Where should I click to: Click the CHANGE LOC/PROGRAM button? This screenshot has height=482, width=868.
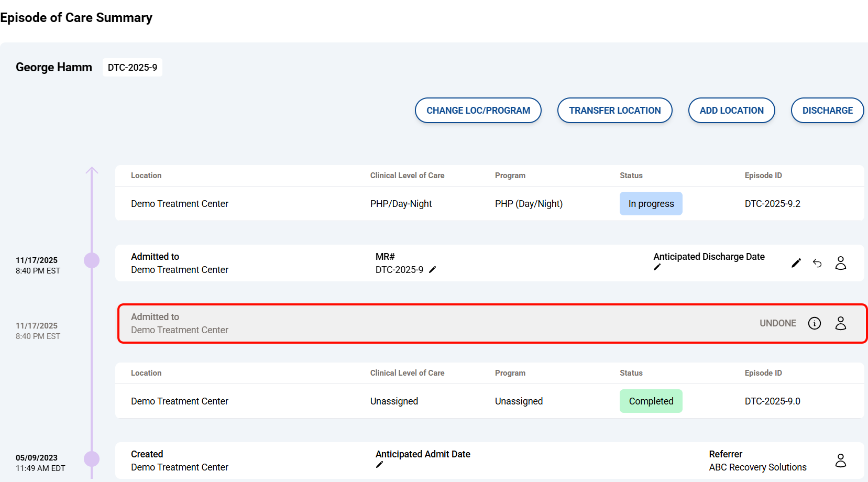[x=478, y=111]
